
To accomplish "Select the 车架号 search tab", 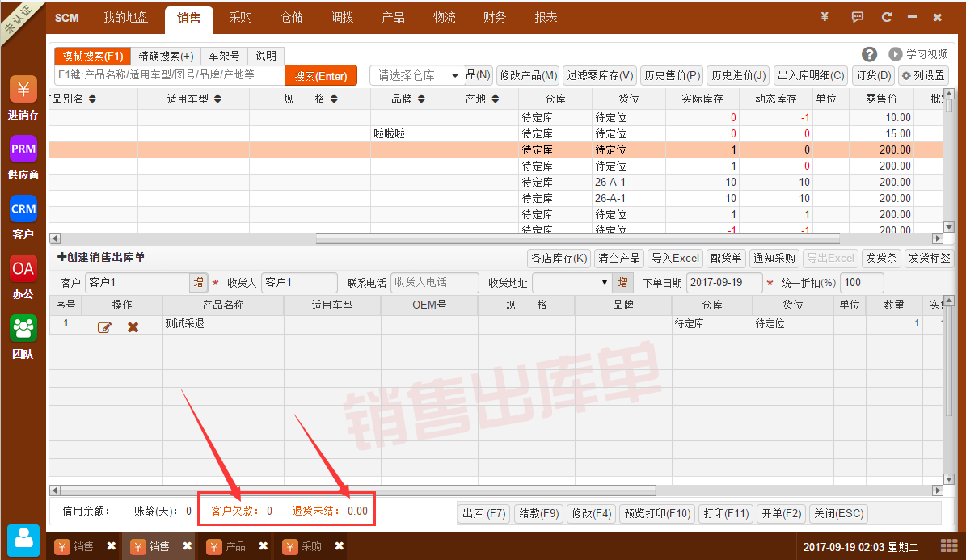I will 224,56.
